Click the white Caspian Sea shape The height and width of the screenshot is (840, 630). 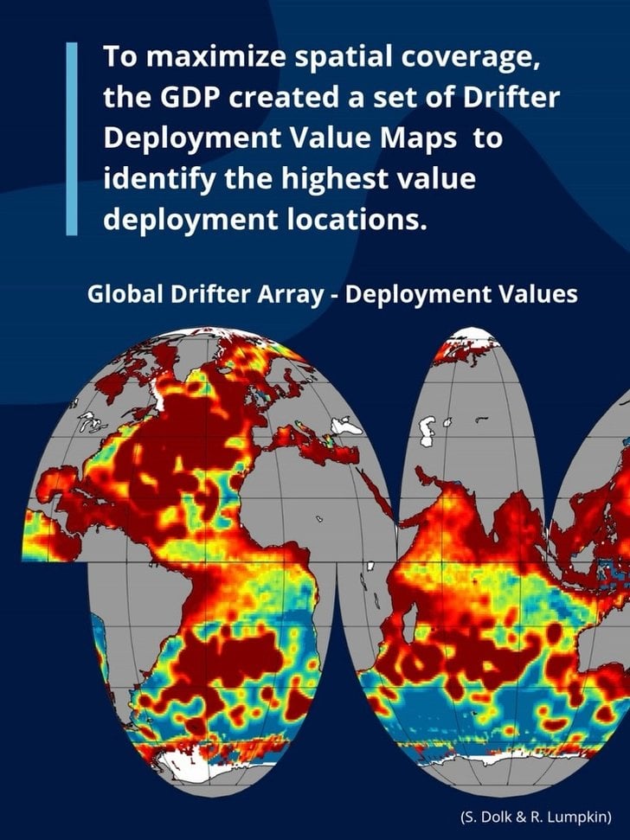(x=427, y=432)
